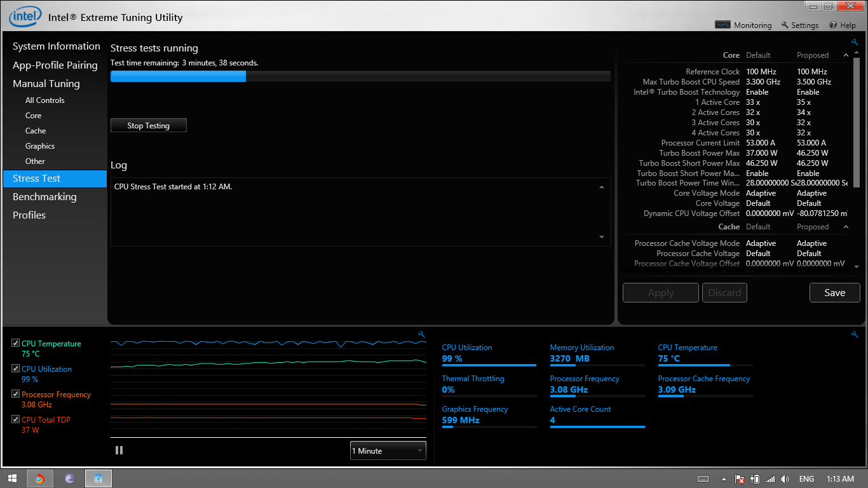Open Core tuning sub-item
868x488 pixels.
(x=34, y=116)
